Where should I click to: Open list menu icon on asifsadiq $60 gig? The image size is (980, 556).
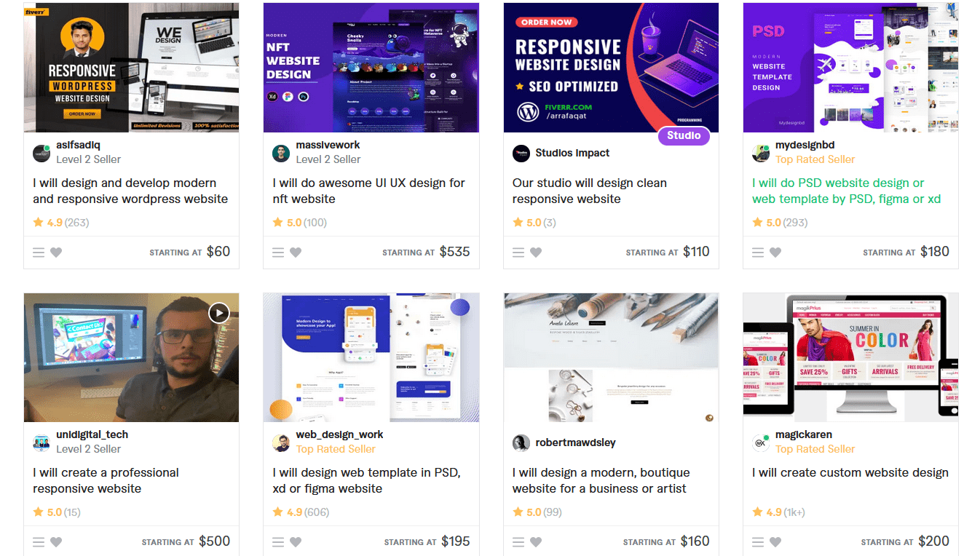point(39,253)
